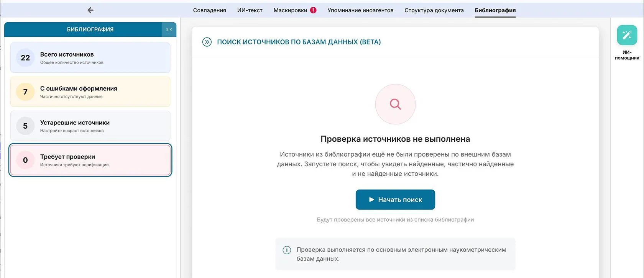Click the info icon in the notice box

tap(287, 250)
